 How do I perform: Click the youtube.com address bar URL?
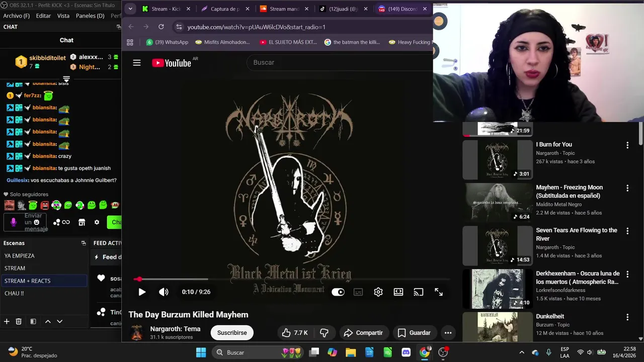[x=256, y=27]
